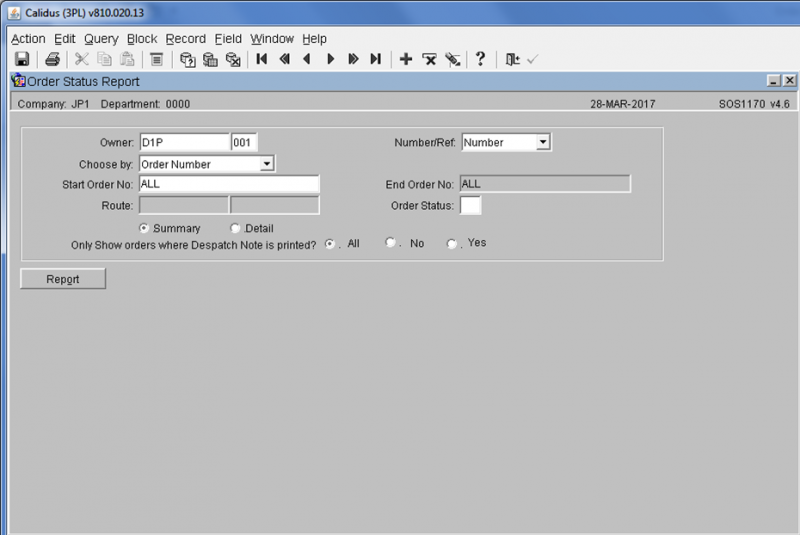Click the Java icon in title bar
The width and height of the screenshot is (800, 535).
(x=14, y=13)
